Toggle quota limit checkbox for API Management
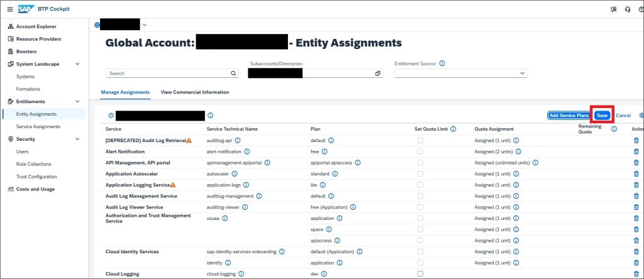 (420, 163)
